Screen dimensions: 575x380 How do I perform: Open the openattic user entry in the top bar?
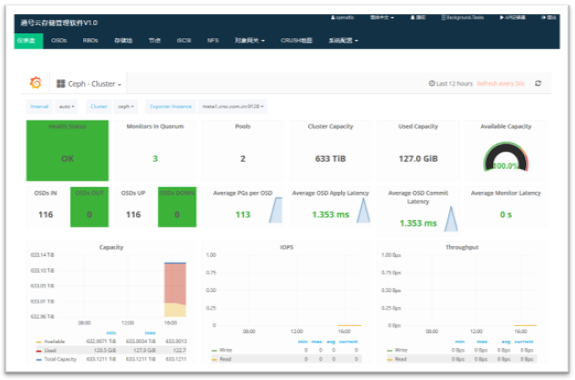tap(342, 17)
